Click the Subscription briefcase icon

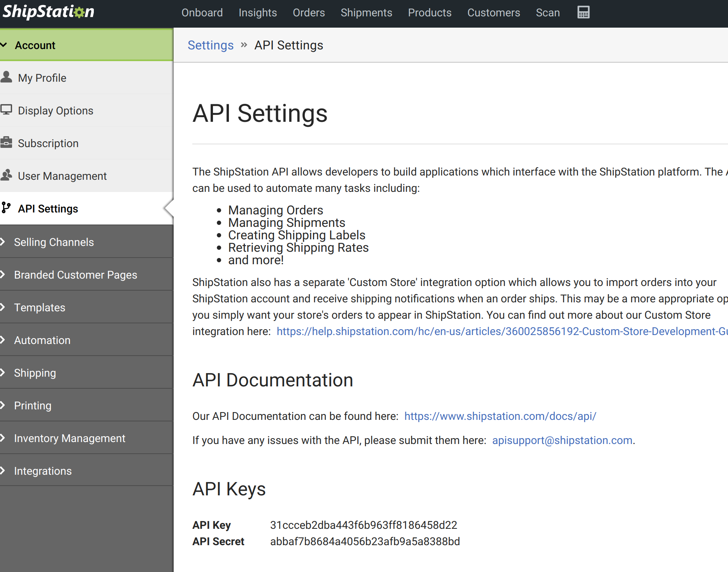(x=6, y=142)
